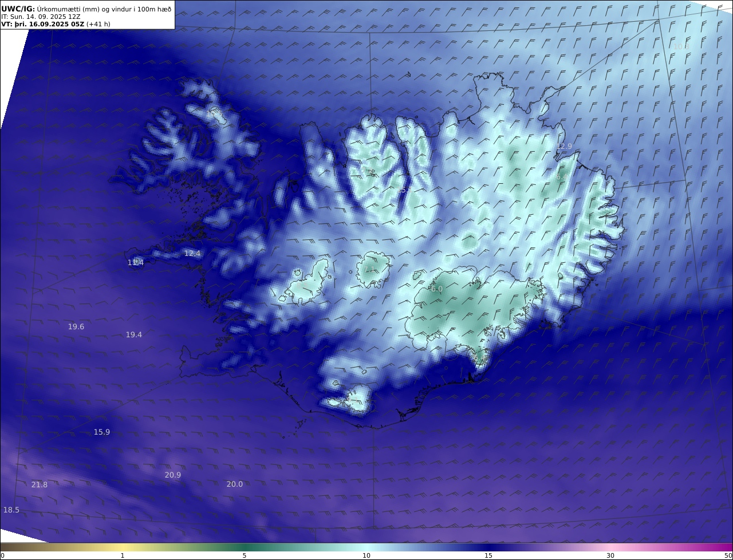Click the '50' tick on the color scale

(728, 555)
